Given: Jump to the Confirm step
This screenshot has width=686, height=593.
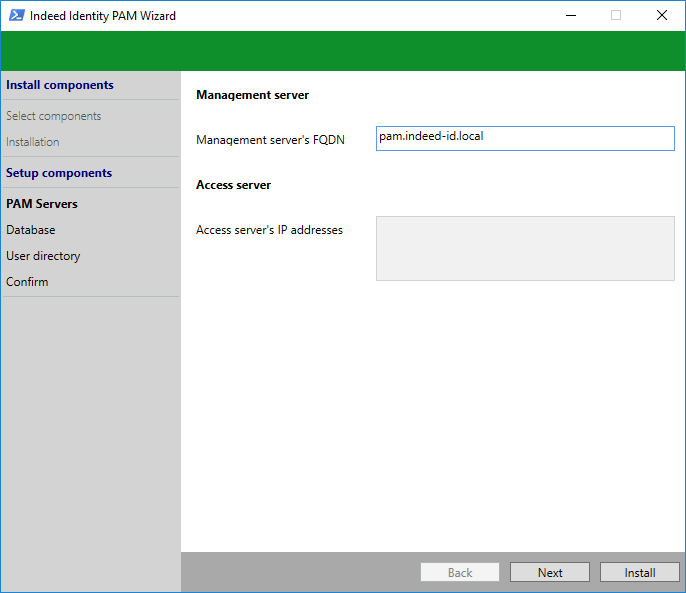Looking at the screenshot, I should click(27, 282).
